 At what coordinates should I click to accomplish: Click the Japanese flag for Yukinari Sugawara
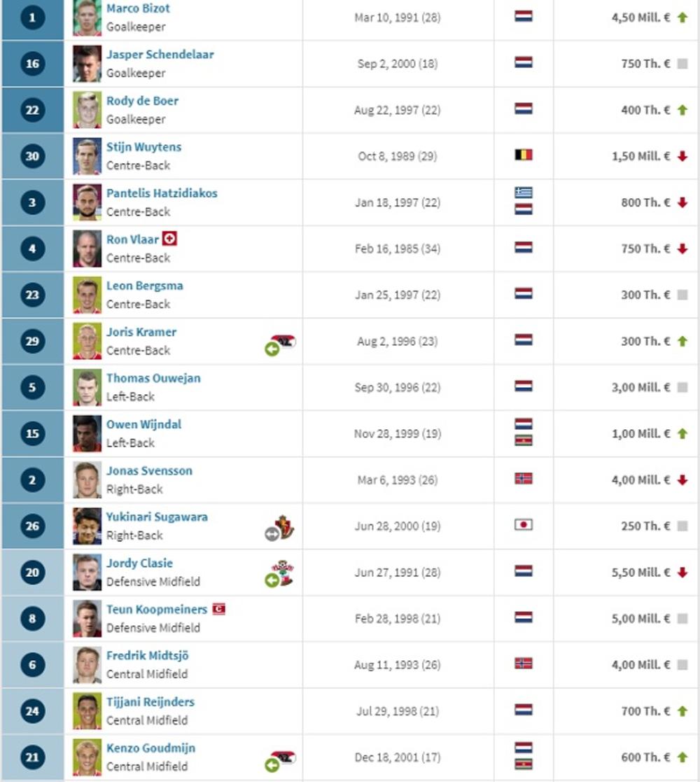coord(523,525)
